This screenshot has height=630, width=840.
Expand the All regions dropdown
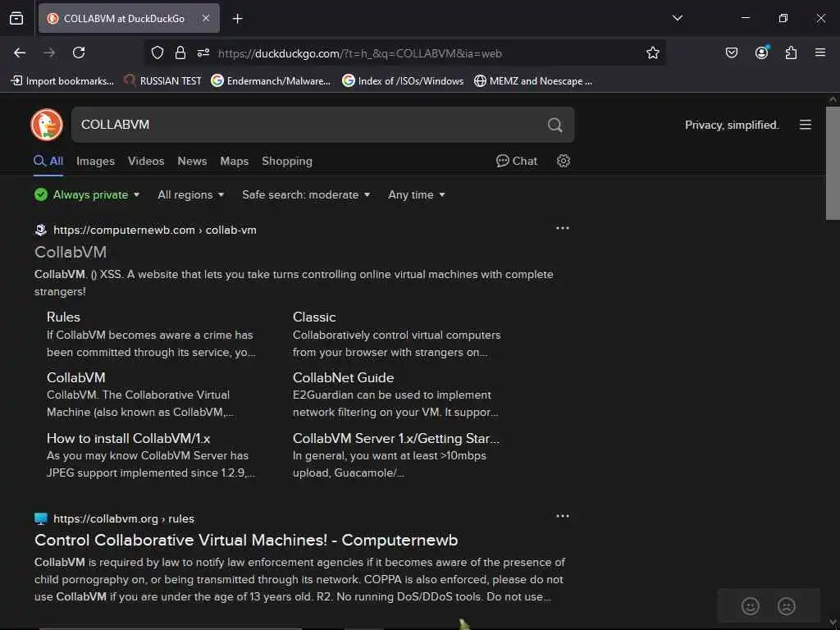(190, 194)
